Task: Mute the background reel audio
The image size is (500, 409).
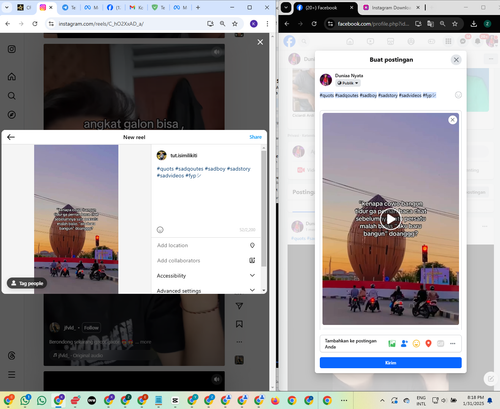Action: 217,52
